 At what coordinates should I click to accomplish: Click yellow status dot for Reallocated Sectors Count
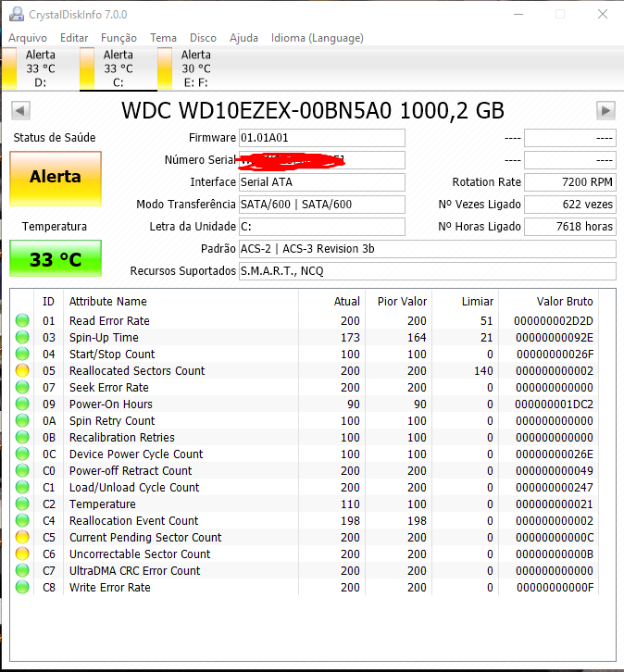pos(22,371)
